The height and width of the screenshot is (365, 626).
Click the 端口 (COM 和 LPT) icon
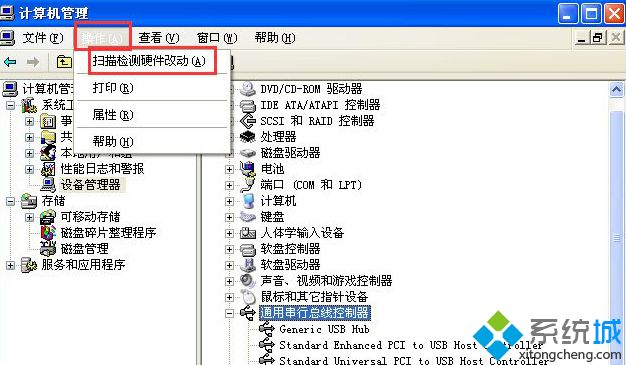248,185
